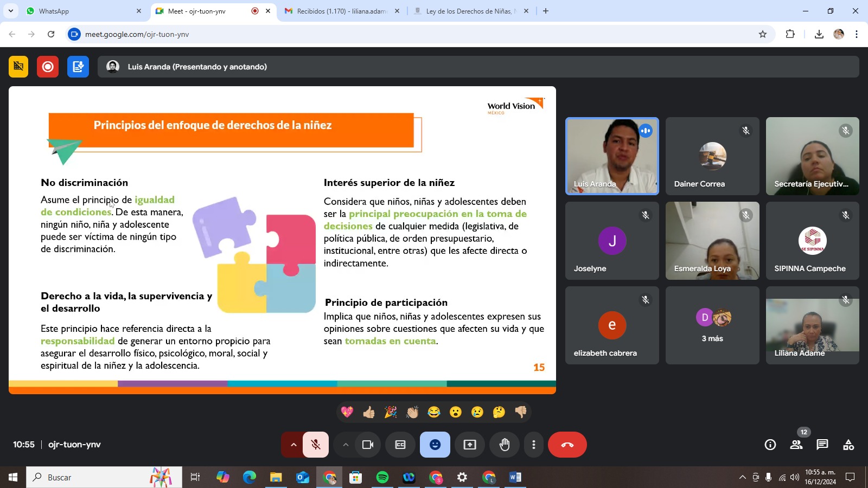Toggle the emoji reactions button

(x=435, y=445)
